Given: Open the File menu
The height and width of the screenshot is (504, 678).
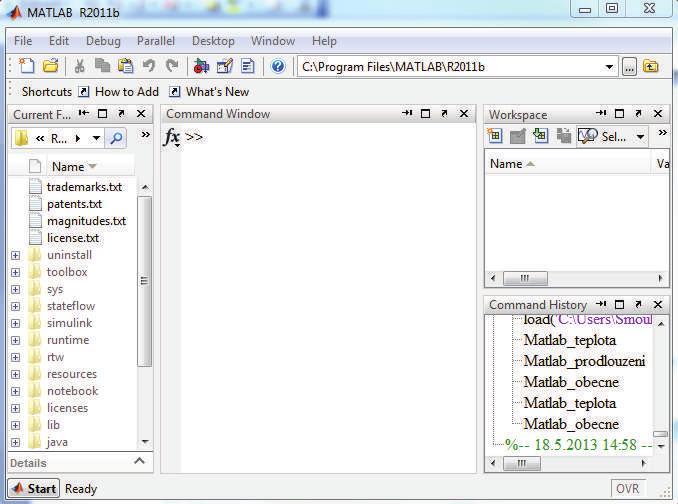Looking at the screenshot, I should 23,41.
